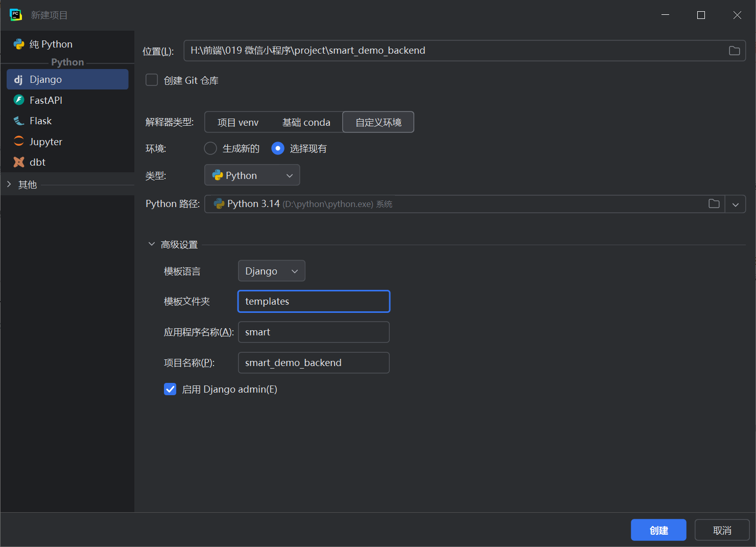Close the 新建项目 dialog
The height and width of the screenshot is (547, 756).
coord(737,15)
